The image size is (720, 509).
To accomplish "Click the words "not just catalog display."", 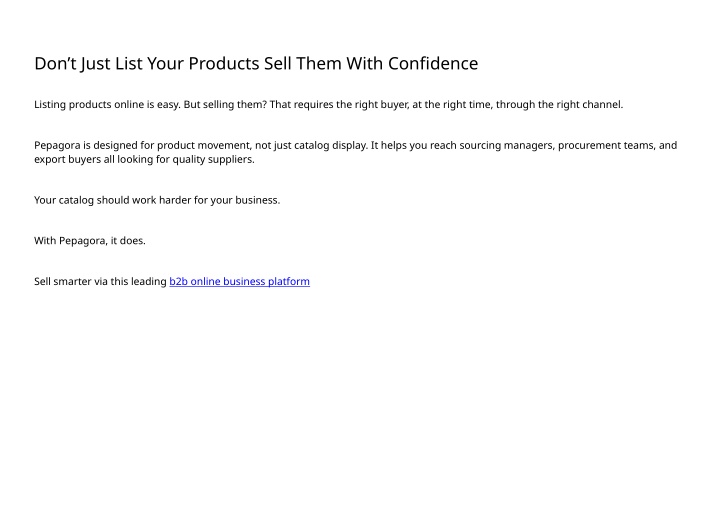I will coord(312,146).
